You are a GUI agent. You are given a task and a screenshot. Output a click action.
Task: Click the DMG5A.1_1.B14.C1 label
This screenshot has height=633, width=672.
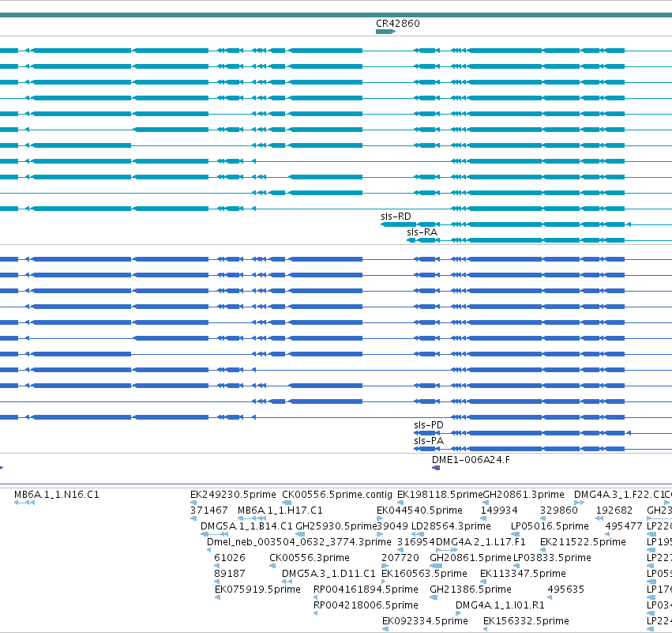(246, 526)
